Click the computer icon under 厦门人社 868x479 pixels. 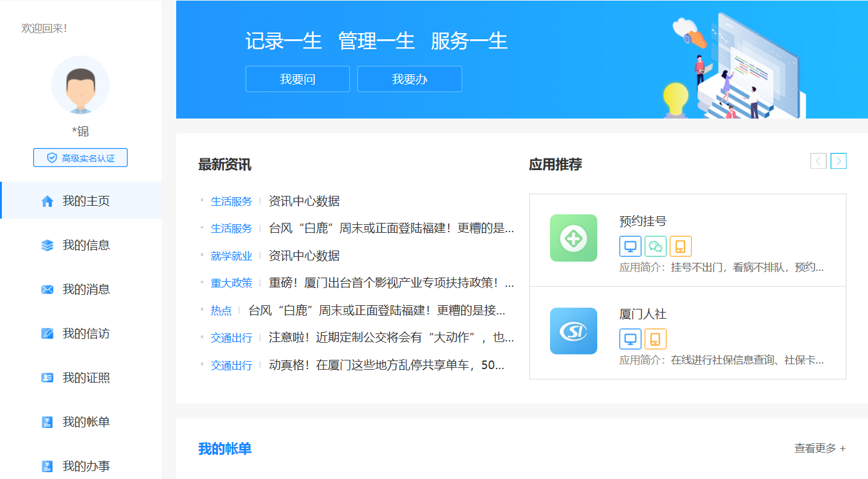630,339
